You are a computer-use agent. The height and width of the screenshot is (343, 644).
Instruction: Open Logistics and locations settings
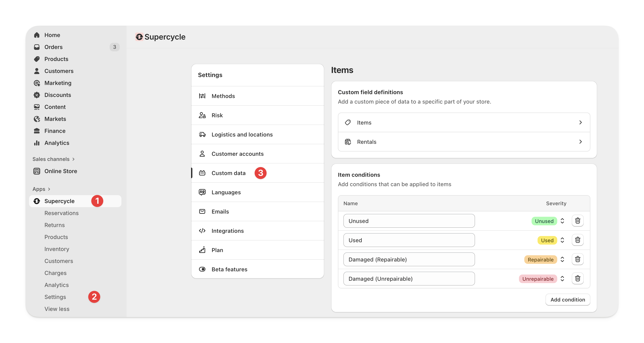click(242, 135)
